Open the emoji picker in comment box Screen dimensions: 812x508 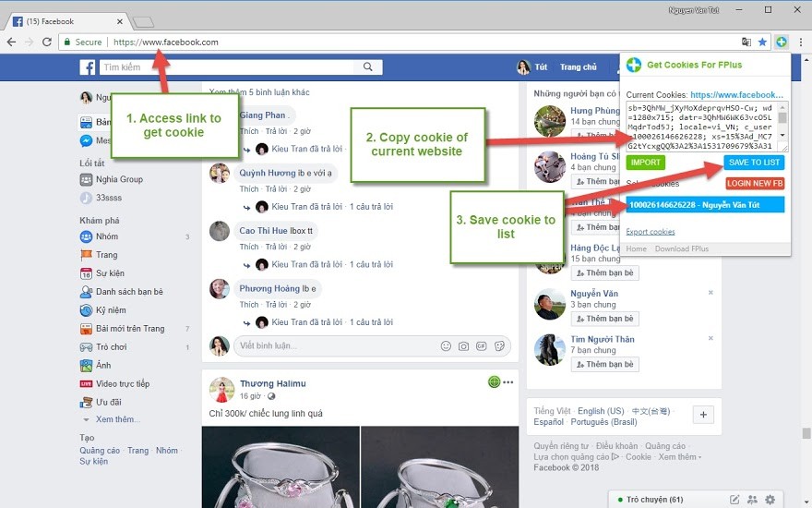446,345
